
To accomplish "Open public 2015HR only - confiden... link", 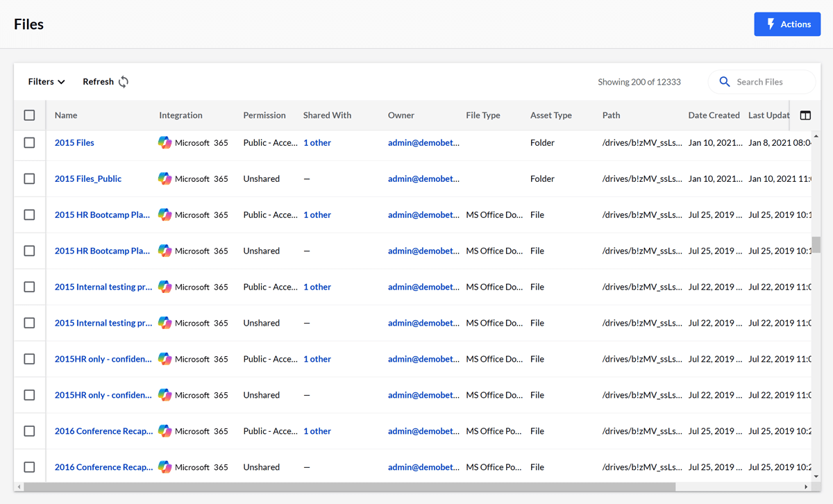I will coord(103,359).
